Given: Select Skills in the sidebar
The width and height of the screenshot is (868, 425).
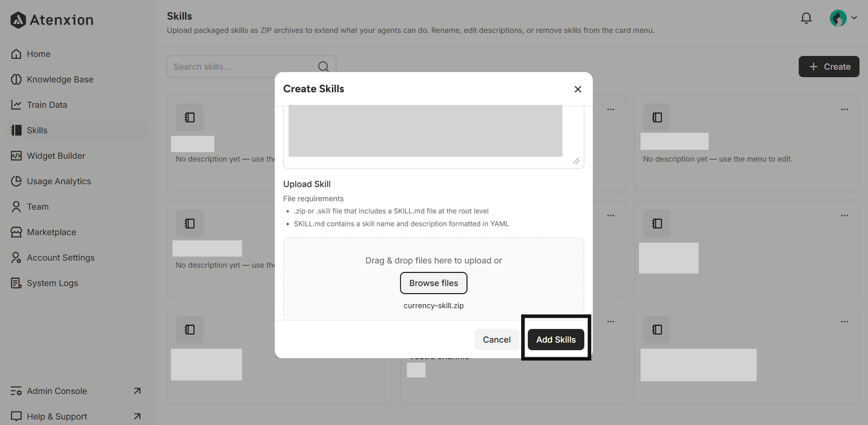Looking at the screenshot, I should tap(76, 130).
